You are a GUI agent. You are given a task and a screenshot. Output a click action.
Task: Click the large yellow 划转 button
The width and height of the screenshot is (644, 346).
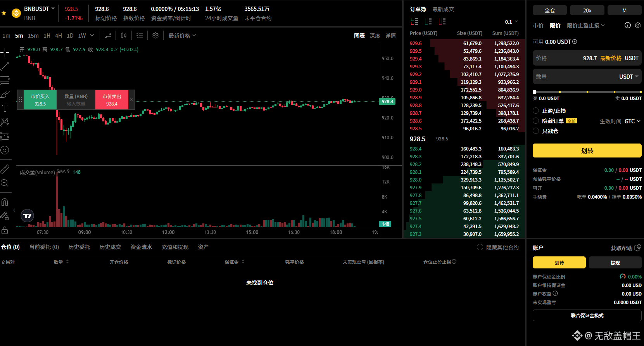587,151
